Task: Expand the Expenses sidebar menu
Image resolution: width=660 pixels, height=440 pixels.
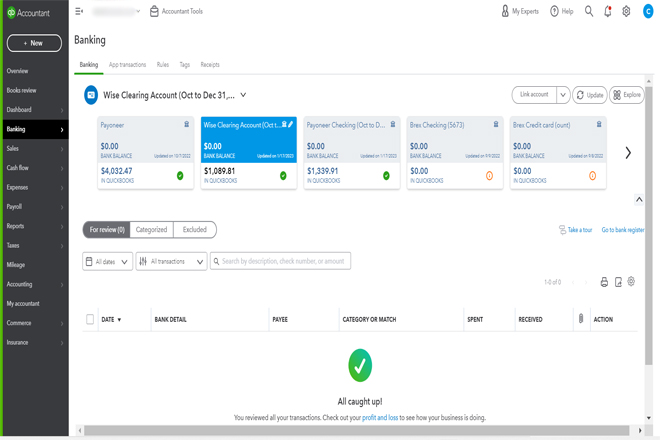Action: [x=35, y=187]
